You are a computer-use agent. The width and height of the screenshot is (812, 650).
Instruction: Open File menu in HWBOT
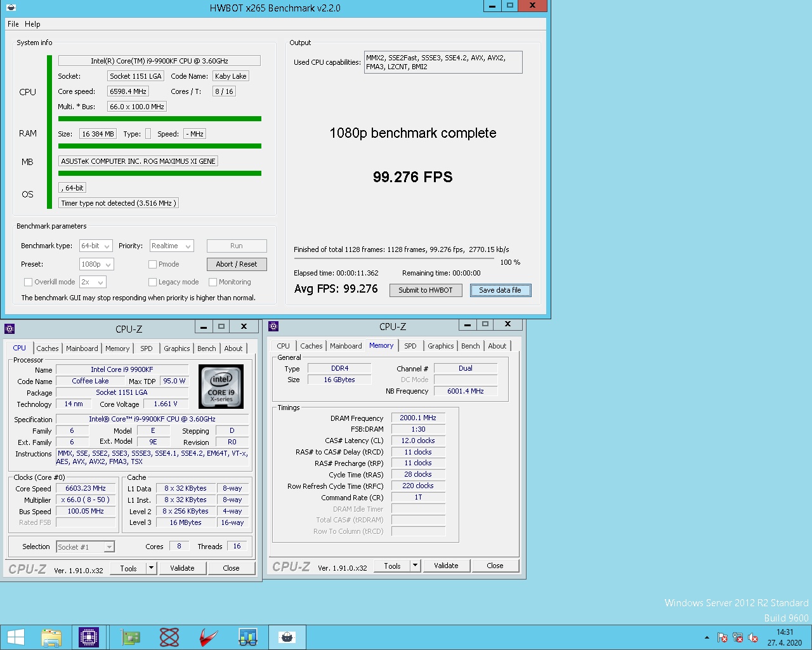click(x=13, y=24)
